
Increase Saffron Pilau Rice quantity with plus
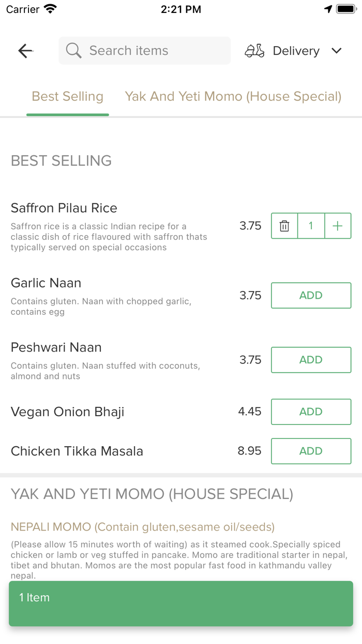(338, 226)
